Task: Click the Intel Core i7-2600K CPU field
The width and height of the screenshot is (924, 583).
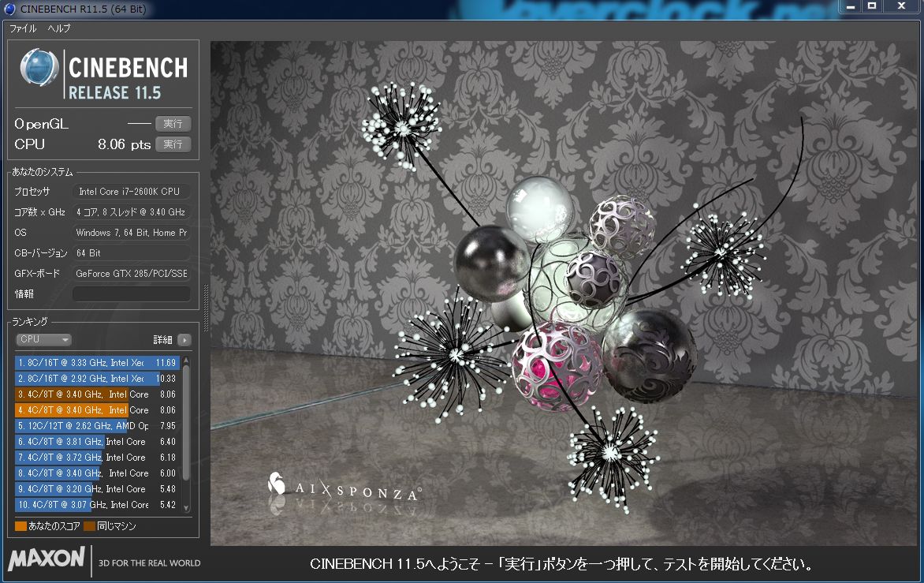Action: tap(132, 192)
